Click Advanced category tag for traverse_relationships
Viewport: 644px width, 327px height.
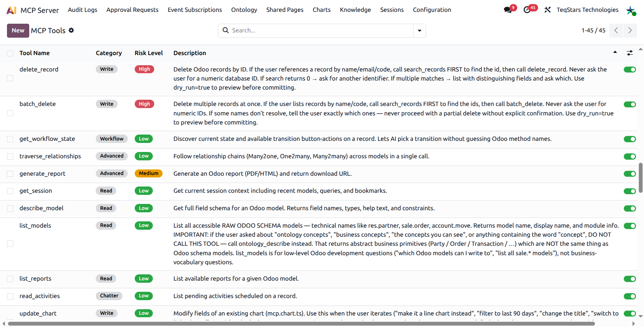pyautogui.click(x=112, y=156)
